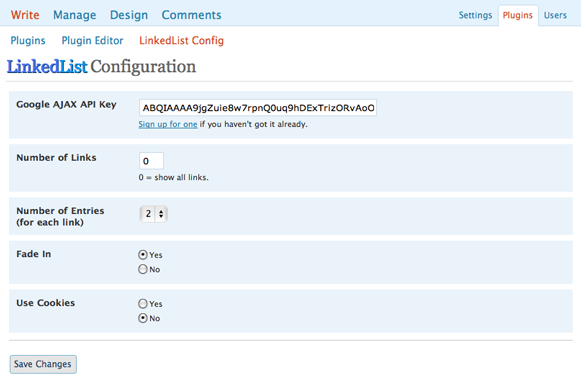Focus the Google AJAX API Key field
Screen dimensions: 581x387
tap(258, 108)
